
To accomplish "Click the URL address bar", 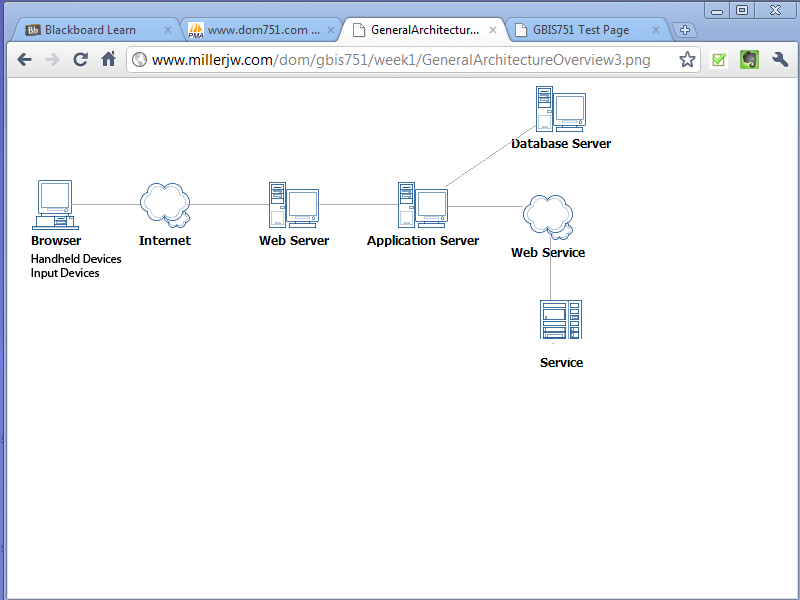I will tap(400, 60).
